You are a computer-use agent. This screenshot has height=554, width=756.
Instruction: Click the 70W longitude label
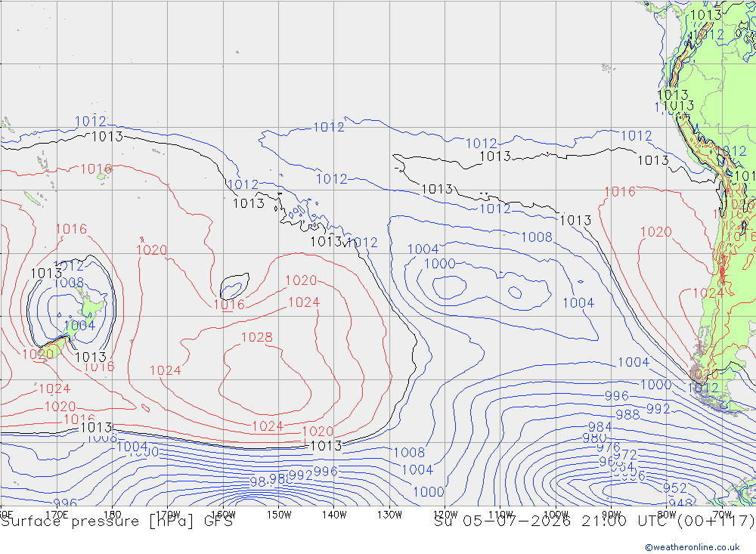[x=722, y=515]
